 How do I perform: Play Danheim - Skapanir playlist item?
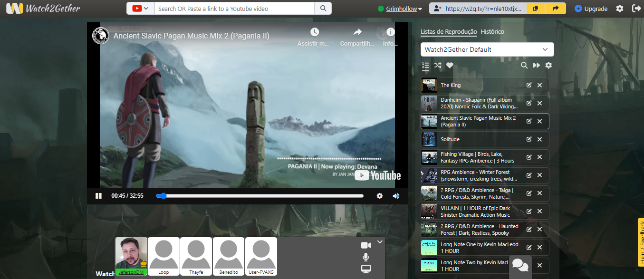pos(479,103)
